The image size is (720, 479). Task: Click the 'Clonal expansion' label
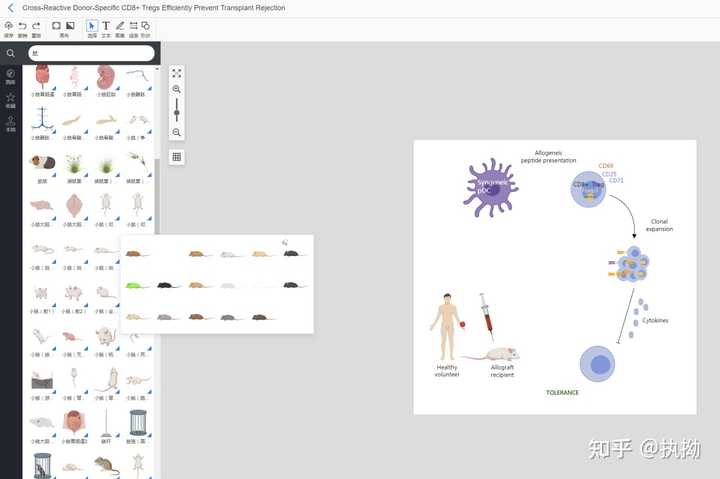(659, 225)
